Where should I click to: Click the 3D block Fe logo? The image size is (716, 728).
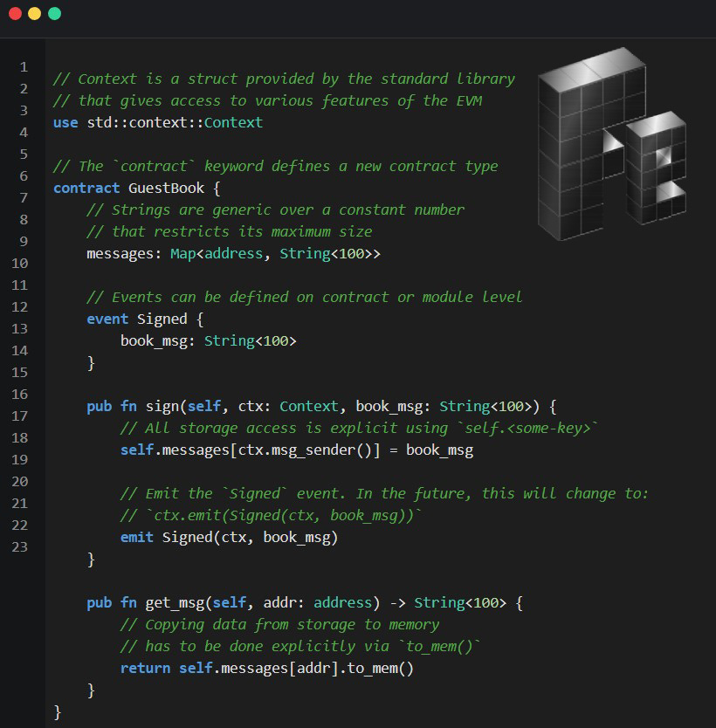point(611,144)
